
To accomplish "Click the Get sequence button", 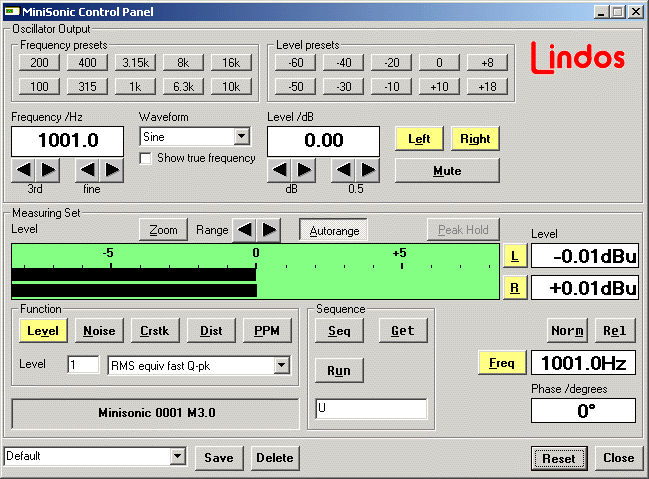I will point(403,331).
